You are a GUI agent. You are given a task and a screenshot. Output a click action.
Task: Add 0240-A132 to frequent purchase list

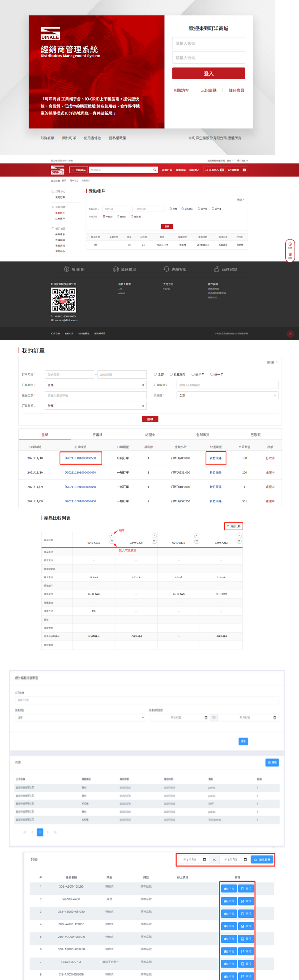point(197,541)
